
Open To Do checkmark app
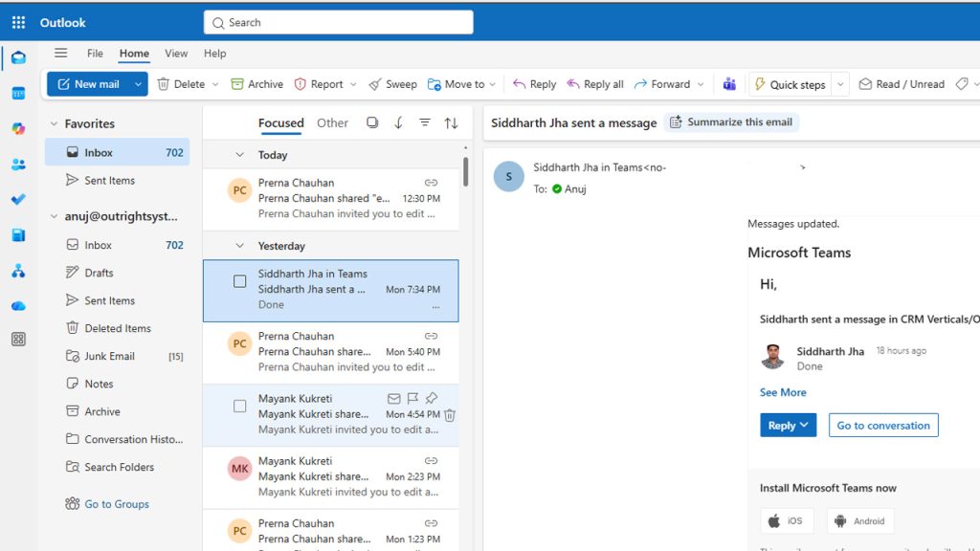coord(19,199)
